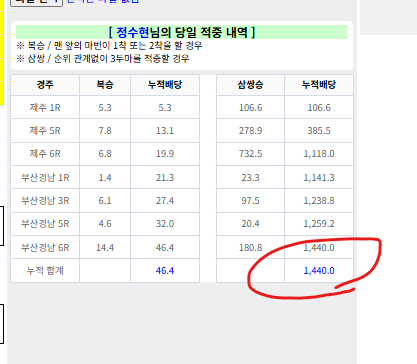Select the 제주 5R race row label
Screen dimensions: 417x364
pyautogui.click(x=45, y=131)
